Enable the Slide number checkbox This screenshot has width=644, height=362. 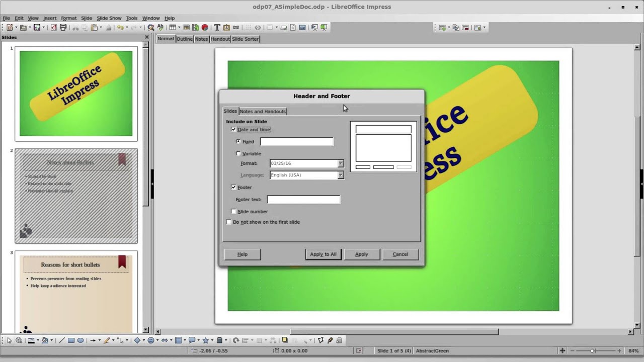click(x=233, y=212)
